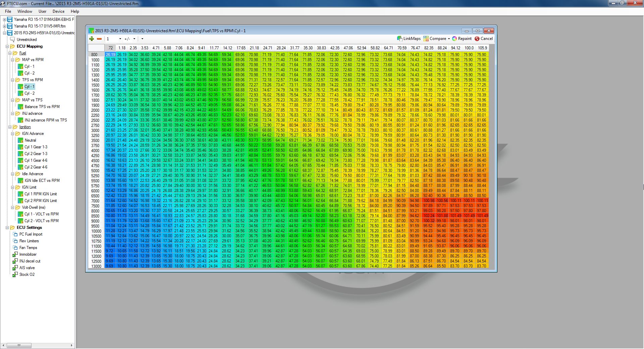Open the +/- mode dropdown
This screenshot has width=644, height=349.
[x=134, y=39]
